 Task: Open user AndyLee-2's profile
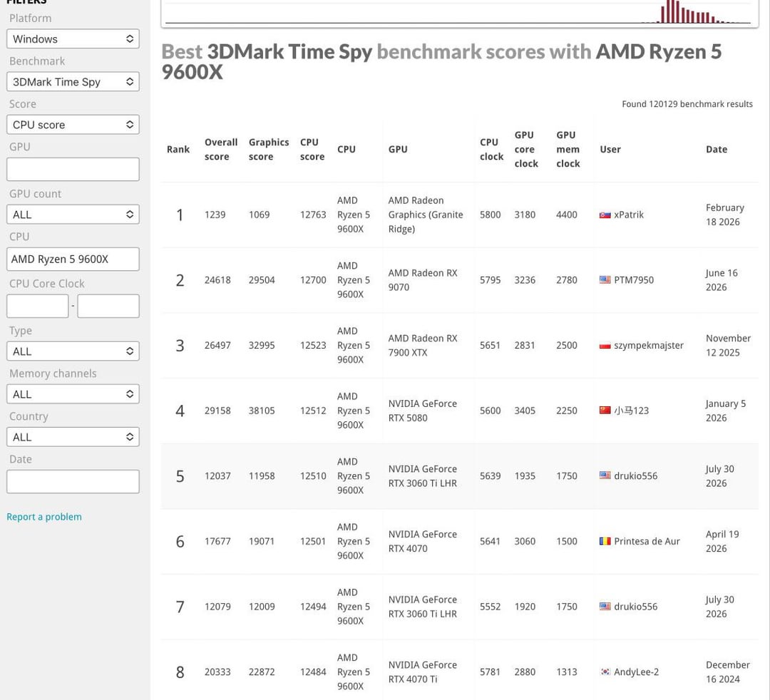point(637,671)
